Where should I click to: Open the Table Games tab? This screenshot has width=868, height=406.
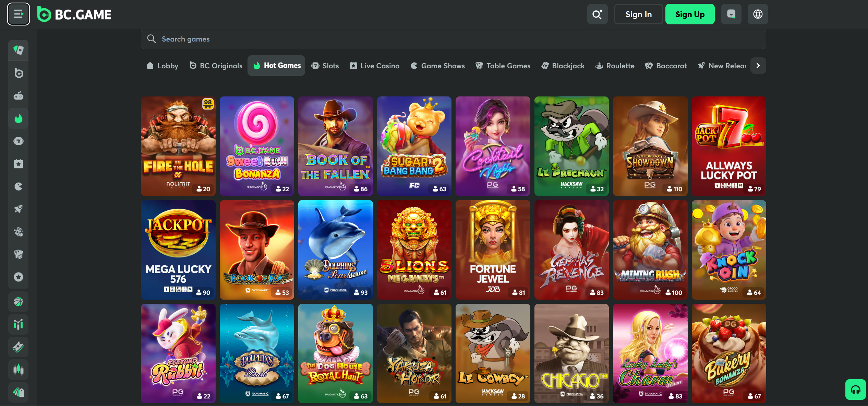[503, 66]
